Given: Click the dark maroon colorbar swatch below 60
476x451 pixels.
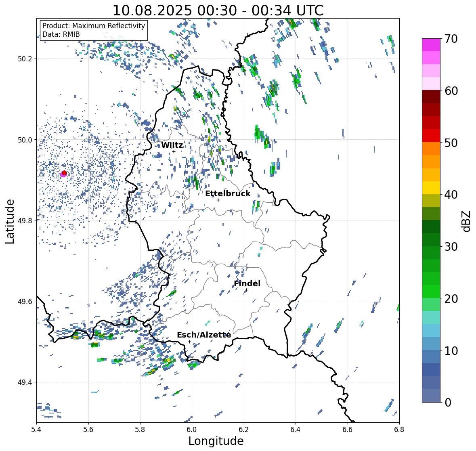Looking at the screenshot, I should point(431,97).
